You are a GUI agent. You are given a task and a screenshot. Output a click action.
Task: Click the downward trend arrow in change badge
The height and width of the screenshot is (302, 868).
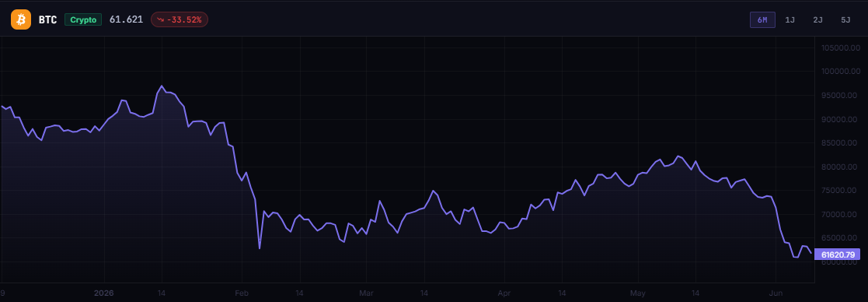(x=161, y=19)
